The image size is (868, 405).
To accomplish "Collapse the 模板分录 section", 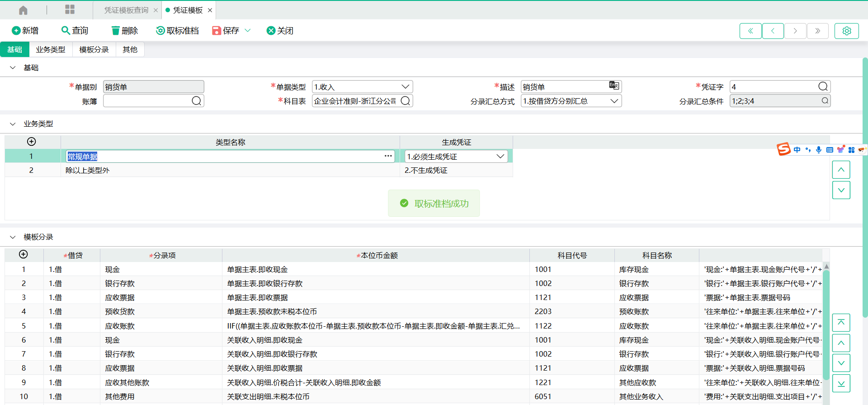I will [x=13, y=237].
